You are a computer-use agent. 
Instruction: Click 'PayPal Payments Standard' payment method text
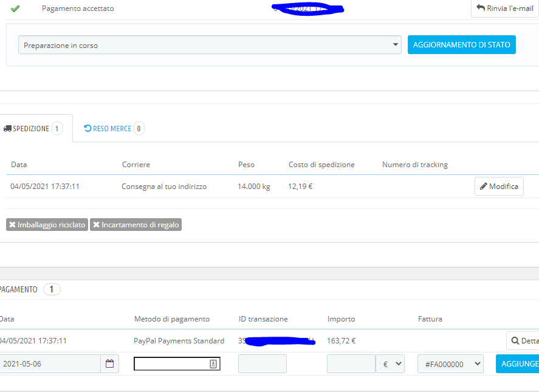click(179, 341)
